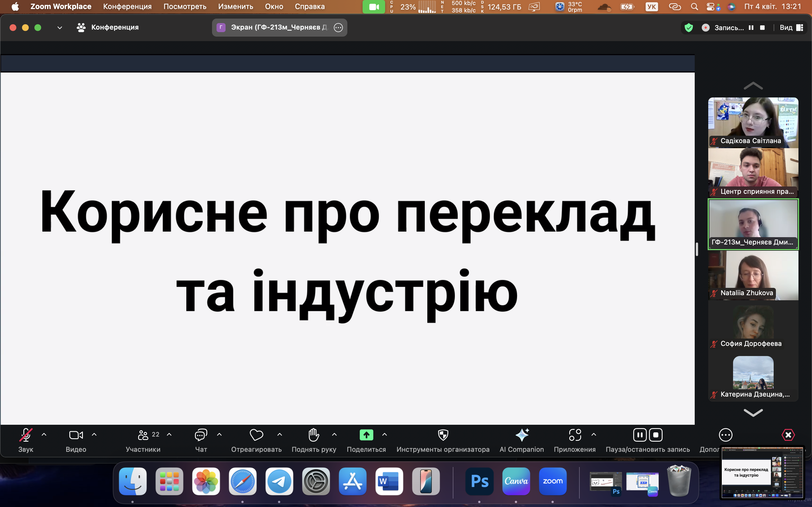The width and height of the screenshot is (812, 507).
Task: Expand video options arrow beside camera
Action: point(94,435)
